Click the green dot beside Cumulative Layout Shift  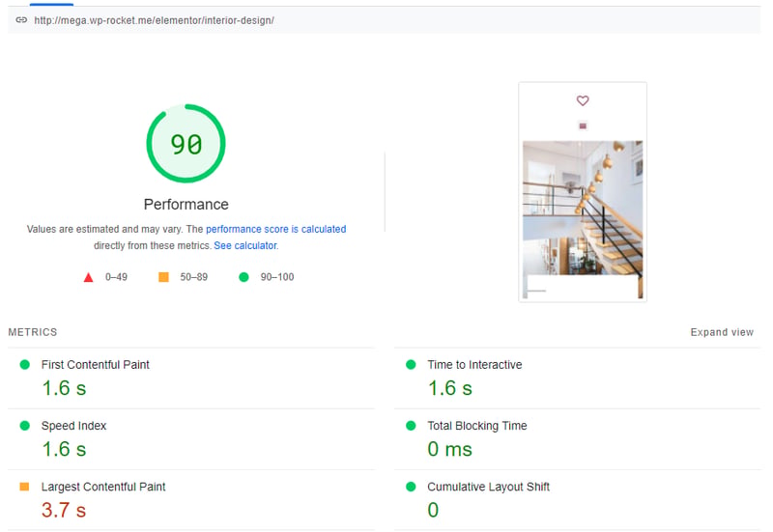(411, 487)
